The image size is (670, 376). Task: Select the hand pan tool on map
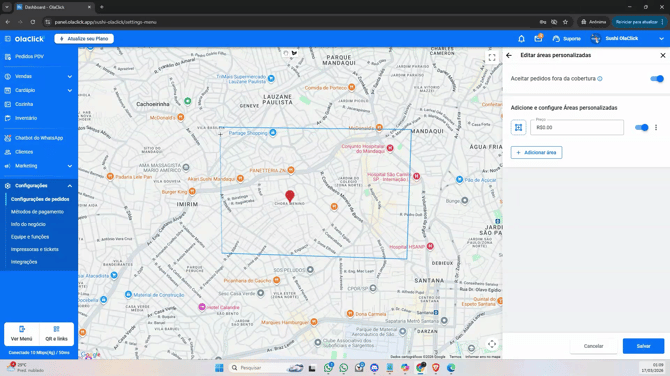coord(286,53)
